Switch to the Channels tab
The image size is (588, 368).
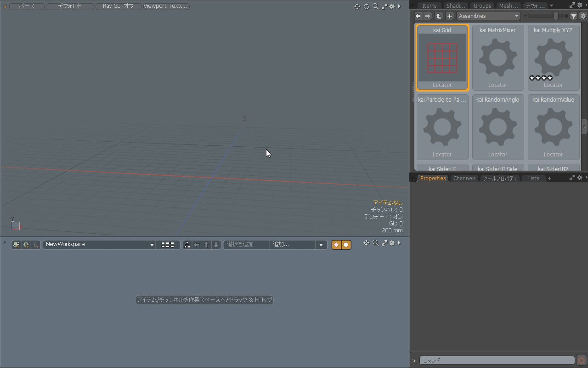pyautogui.click(x=464, y=178)
